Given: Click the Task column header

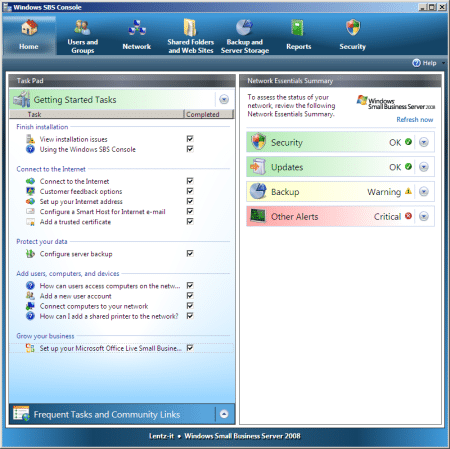Looking at the screenshot, I should coord(97,114).
